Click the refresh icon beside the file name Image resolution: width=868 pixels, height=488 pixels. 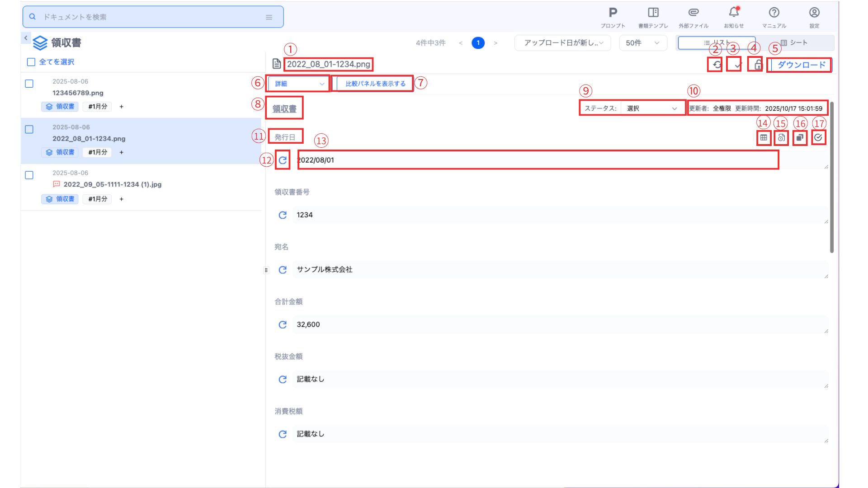coord(717,65)
